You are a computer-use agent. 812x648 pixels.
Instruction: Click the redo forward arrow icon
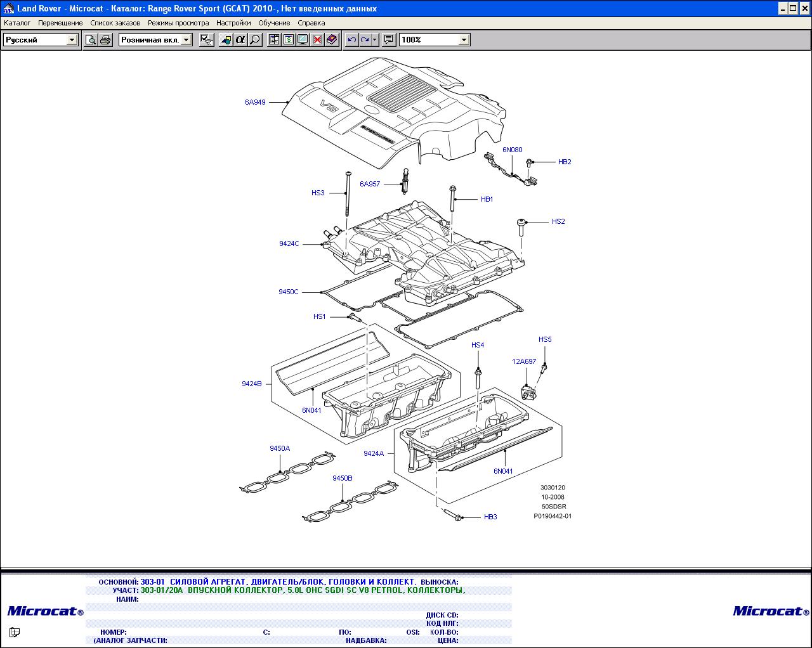point(365,40)
